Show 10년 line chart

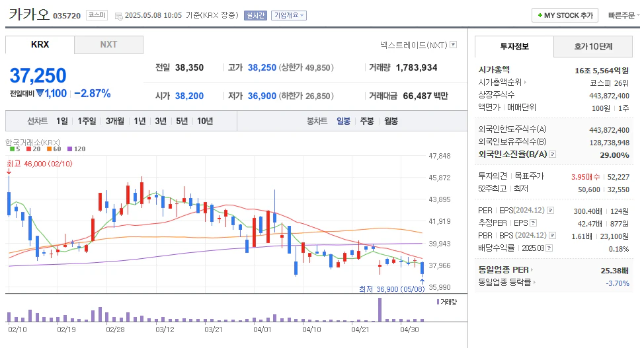click(x=205, y=121)
